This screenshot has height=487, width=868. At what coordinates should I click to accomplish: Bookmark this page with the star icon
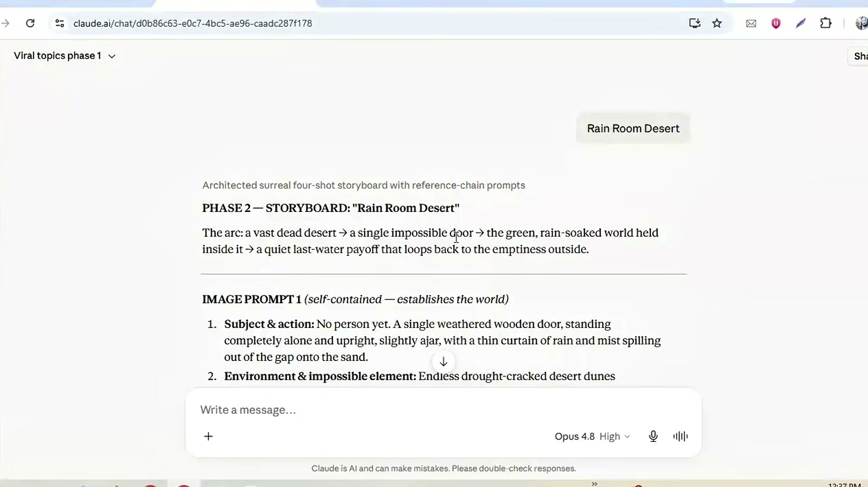[717, 23]
